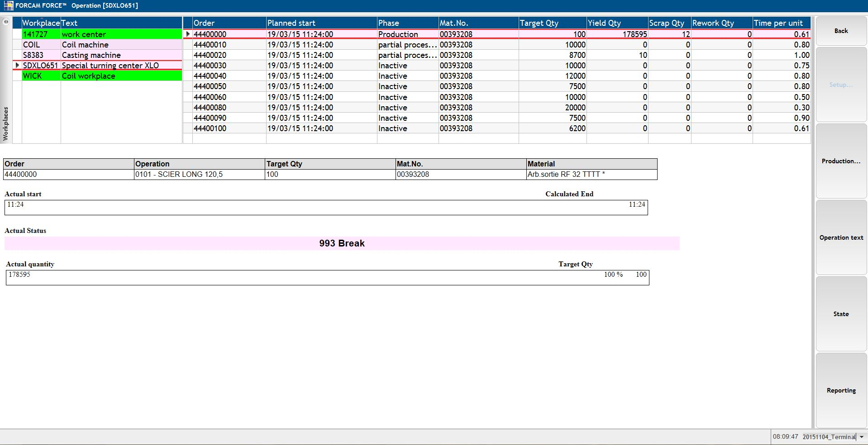Open the 20151104_Terminal dropdown arrow

(862, 437)
